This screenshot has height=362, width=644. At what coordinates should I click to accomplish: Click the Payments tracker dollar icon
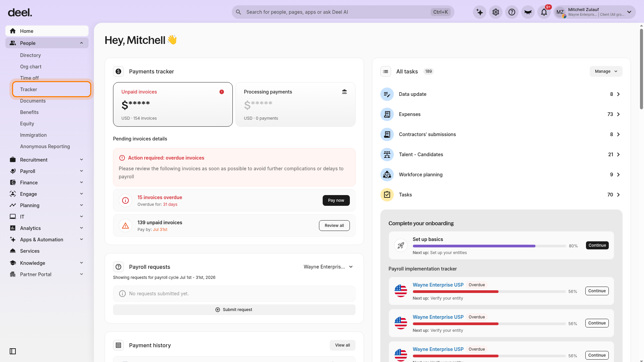click(118, 71)
